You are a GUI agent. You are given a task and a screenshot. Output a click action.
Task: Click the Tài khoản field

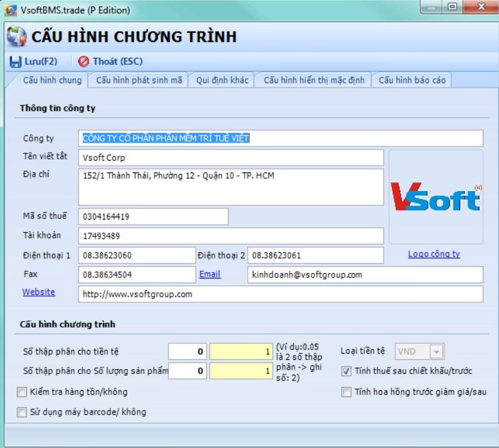[231, 236]
